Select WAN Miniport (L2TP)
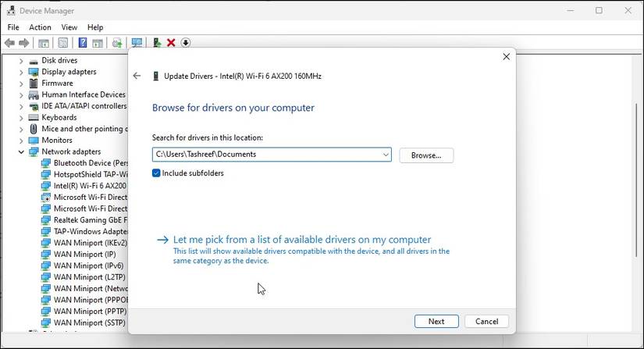This screenshot has height=349, width=644. [x=90, y=277]
